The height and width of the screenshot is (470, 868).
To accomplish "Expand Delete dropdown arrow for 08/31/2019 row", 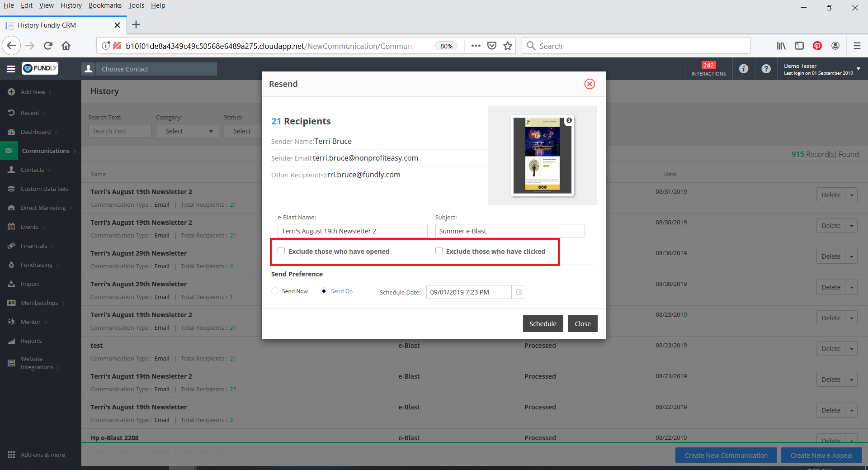I will pos(852,195).
